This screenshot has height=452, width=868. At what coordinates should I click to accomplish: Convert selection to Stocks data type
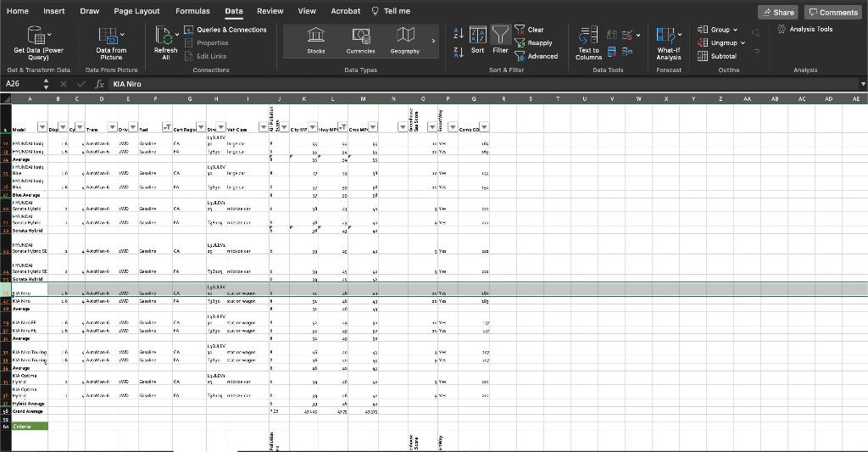pyautogui.click(x=316, y=41)
